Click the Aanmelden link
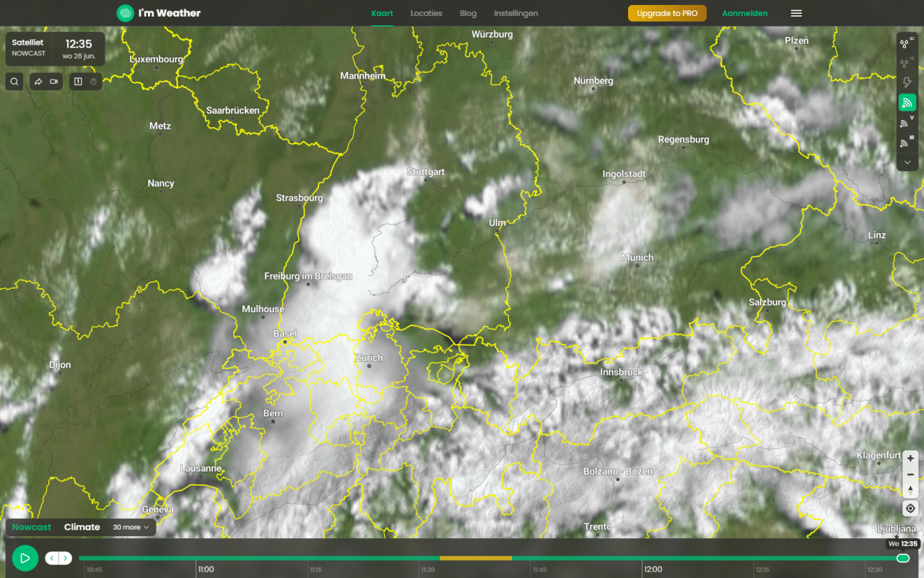 pos(744,13)
